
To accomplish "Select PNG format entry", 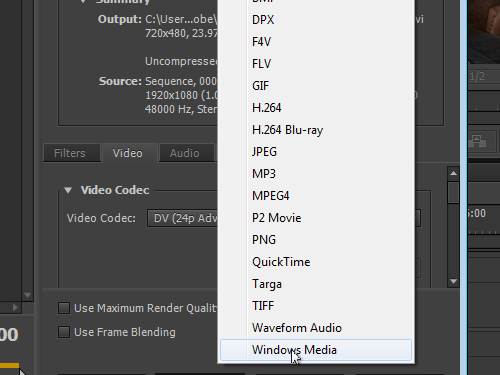I will tap(316, 240).
